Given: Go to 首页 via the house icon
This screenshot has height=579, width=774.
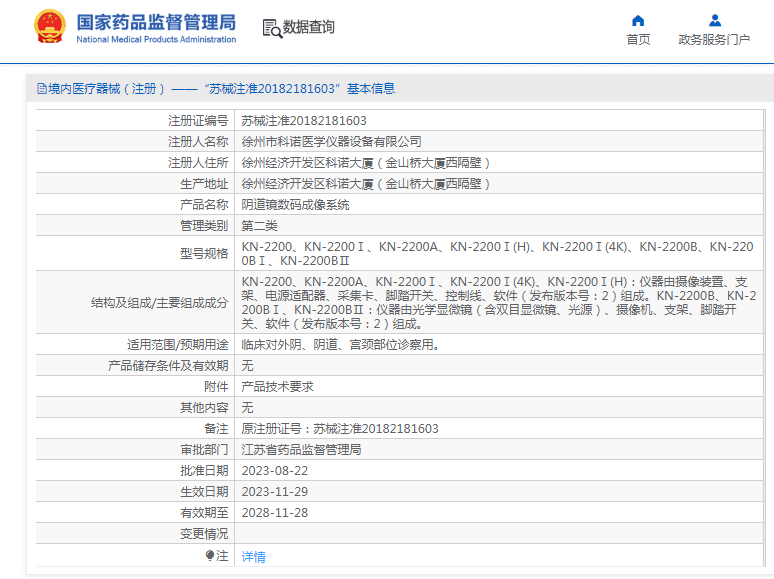Looking at the screenshot, I should point(638,20).
